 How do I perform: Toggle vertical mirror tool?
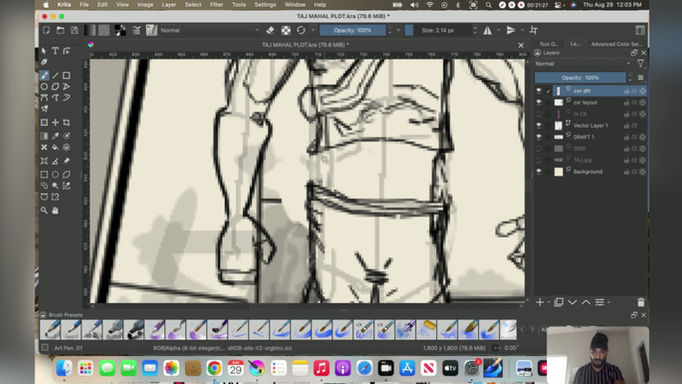pos(511,30)
